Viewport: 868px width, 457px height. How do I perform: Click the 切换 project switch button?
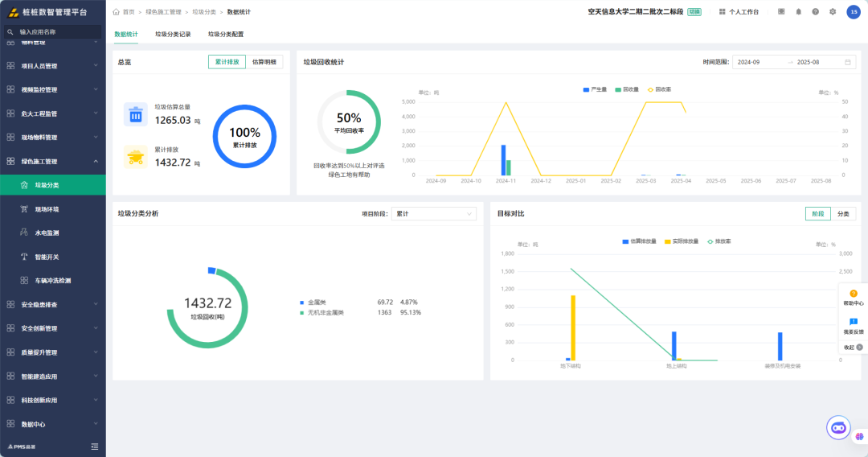[694, 11]
